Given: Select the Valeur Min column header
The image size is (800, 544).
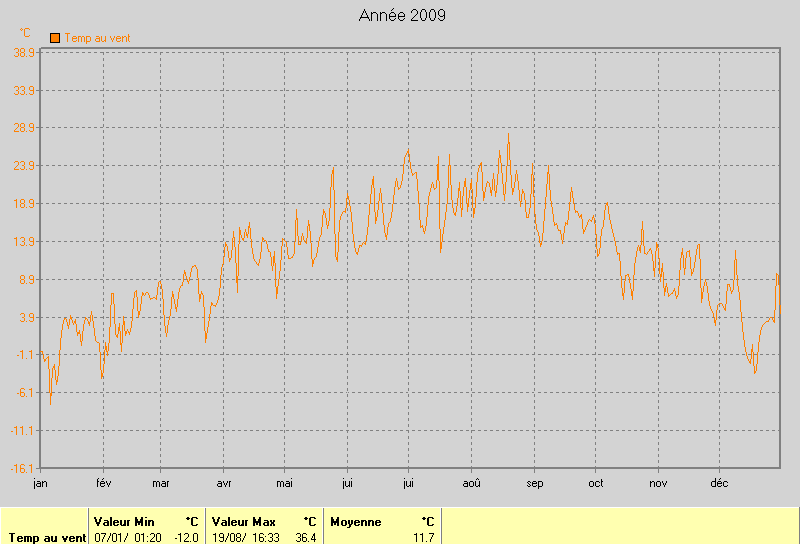Looking at the screenshot, I should coord(124,522).
